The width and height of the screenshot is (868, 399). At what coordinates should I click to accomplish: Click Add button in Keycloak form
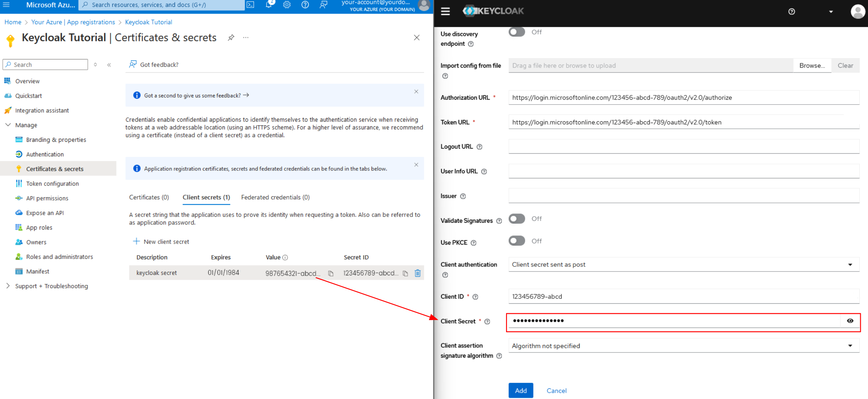pyautogui.click(x=521, y=390)
